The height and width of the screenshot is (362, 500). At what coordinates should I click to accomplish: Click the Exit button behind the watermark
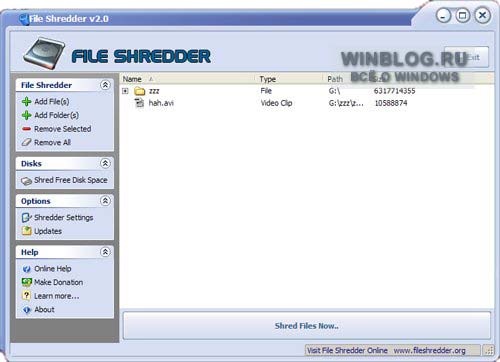[467, 57]
